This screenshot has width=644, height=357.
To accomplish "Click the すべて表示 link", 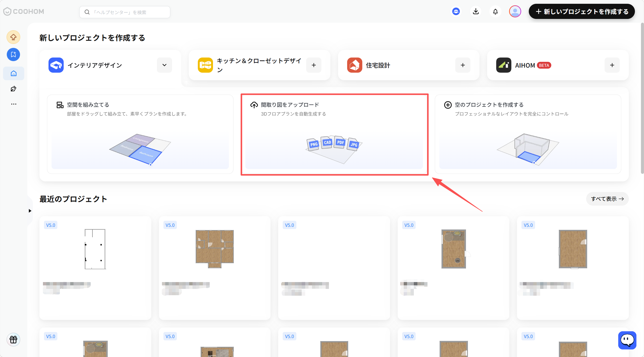I will [607, 199].
